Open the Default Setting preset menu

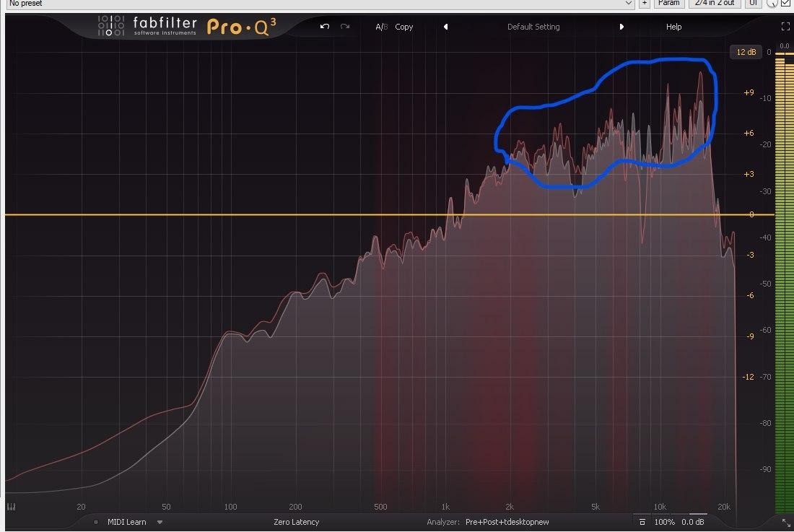pyautogui.click(x=533, y=27)
